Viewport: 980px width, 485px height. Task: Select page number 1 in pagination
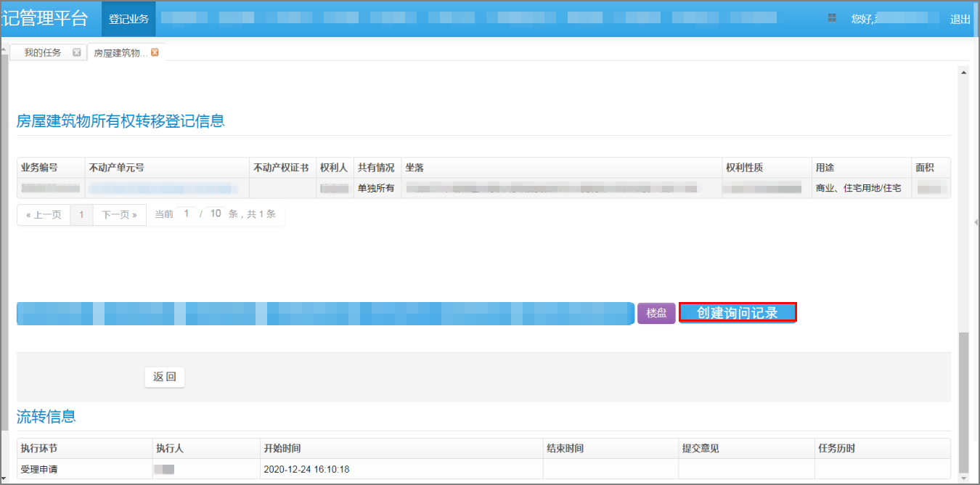[81, 214]
